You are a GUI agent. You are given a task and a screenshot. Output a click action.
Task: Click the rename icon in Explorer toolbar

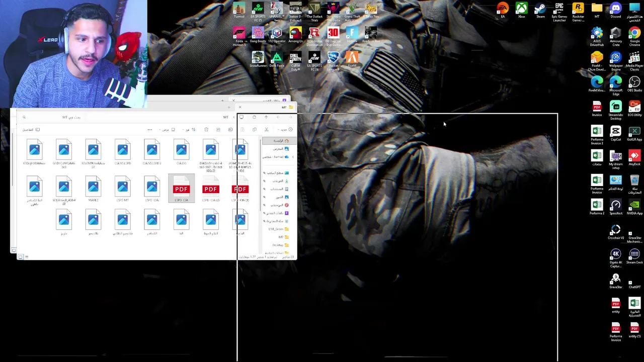point(230,130)
